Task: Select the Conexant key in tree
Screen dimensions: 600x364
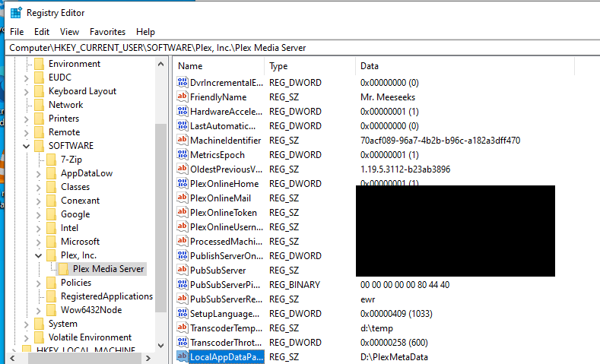Action: 81,201
